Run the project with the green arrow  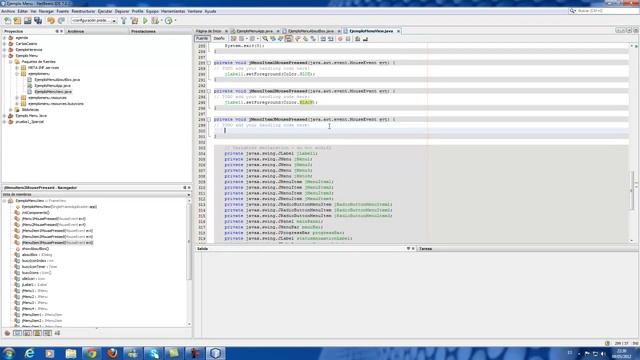pyautogui.click(x=145, y=20)
